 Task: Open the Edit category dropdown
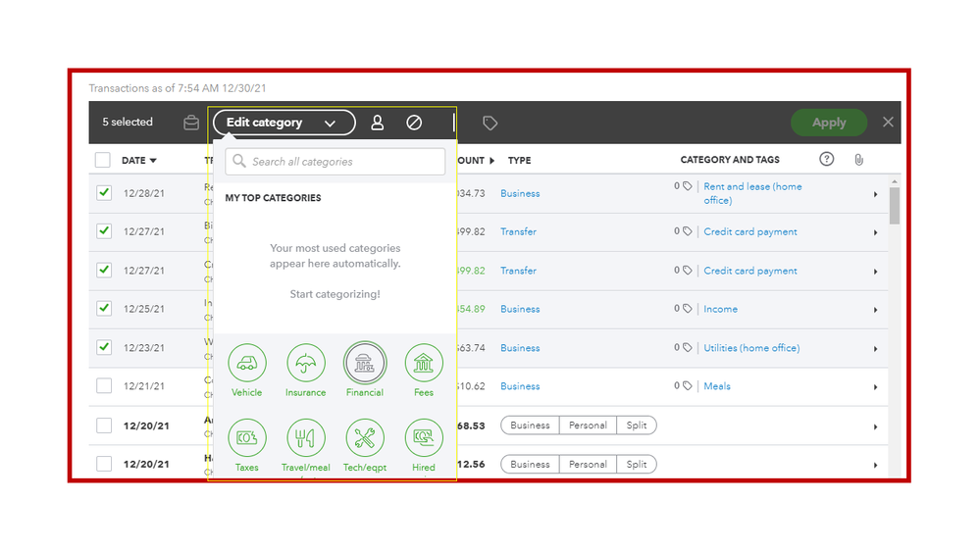click(x=284, y=123)
